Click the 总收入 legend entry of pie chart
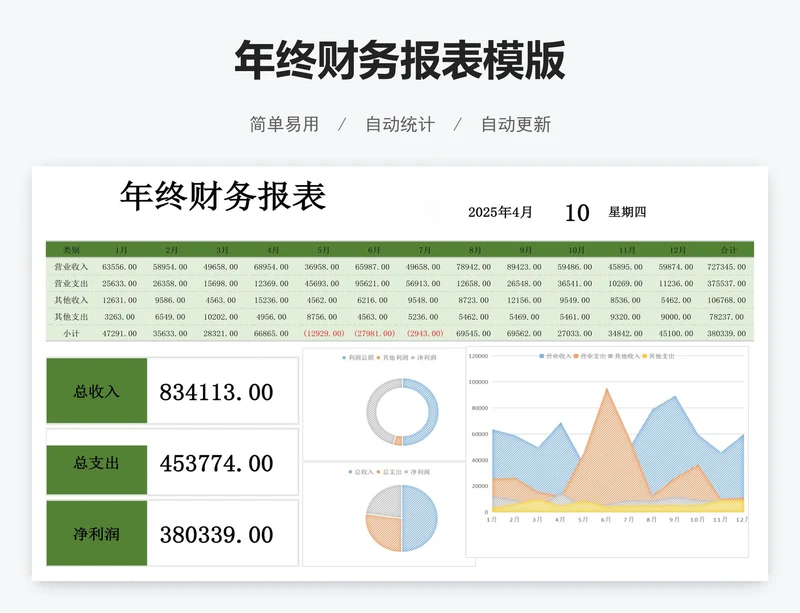 361,472
